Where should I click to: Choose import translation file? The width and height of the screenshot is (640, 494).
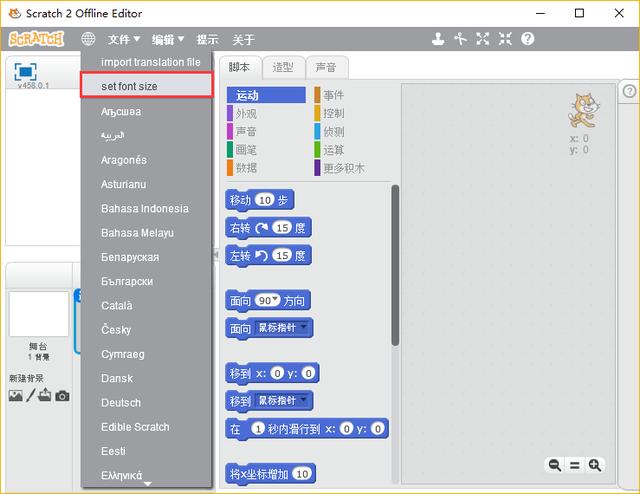tap(147, 62)
